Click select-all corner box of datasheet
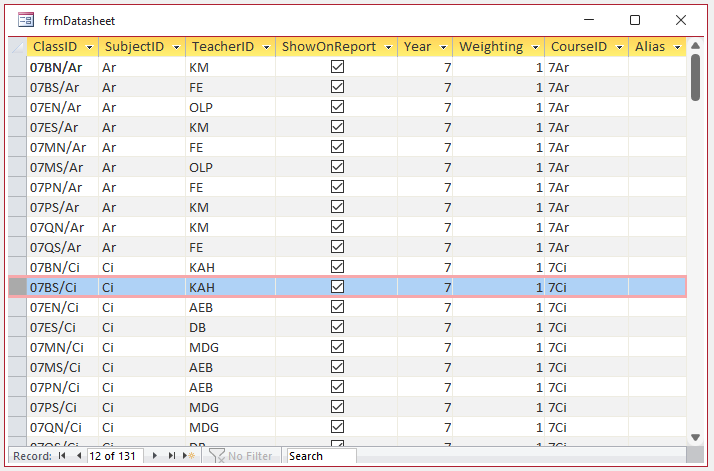The height and width of the screenshot is (471, 714). click(x=17, y=46)
